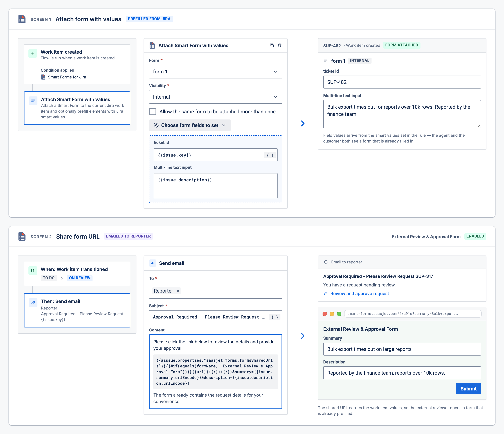Open the Form dropdown showing form 1
Screen dimensions: 504x434
click(x=215, y=71)
